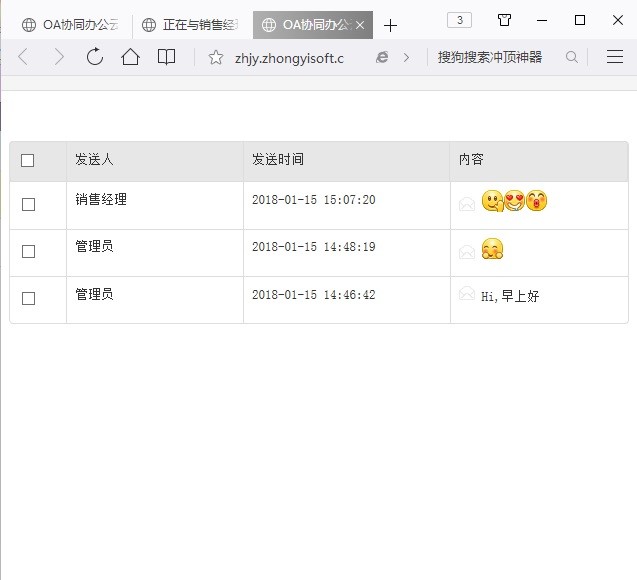The height and width of the screenshot is (580, 637).
Task: Go back to the previous page
Action: tap(24, 57)
